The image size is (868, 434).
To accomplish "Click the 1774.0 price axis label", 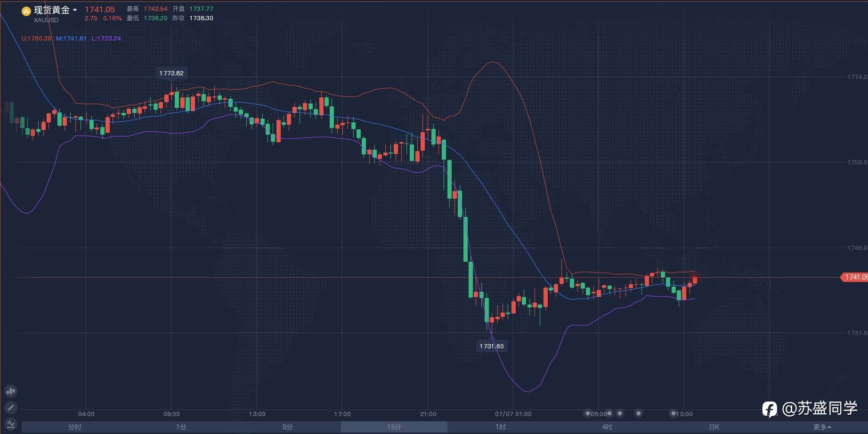I will click(x=857, y=77).
